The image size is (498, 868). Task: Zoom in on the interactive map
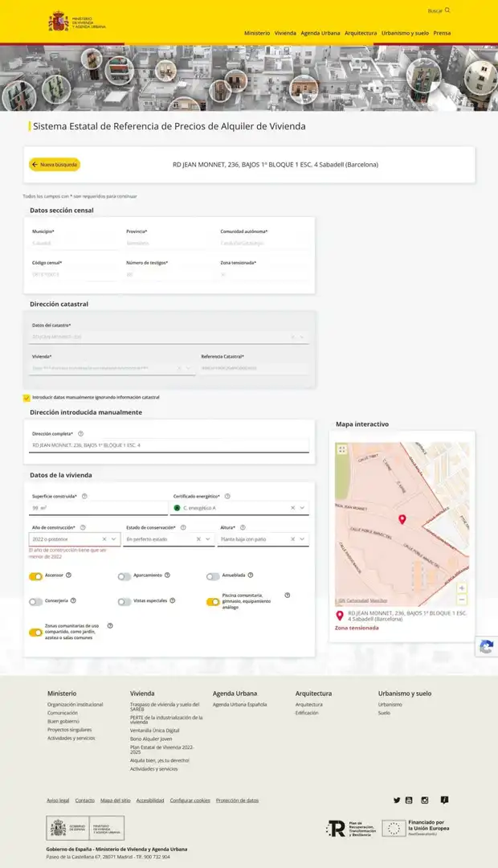pyautogui.click(x=462, y=588)
